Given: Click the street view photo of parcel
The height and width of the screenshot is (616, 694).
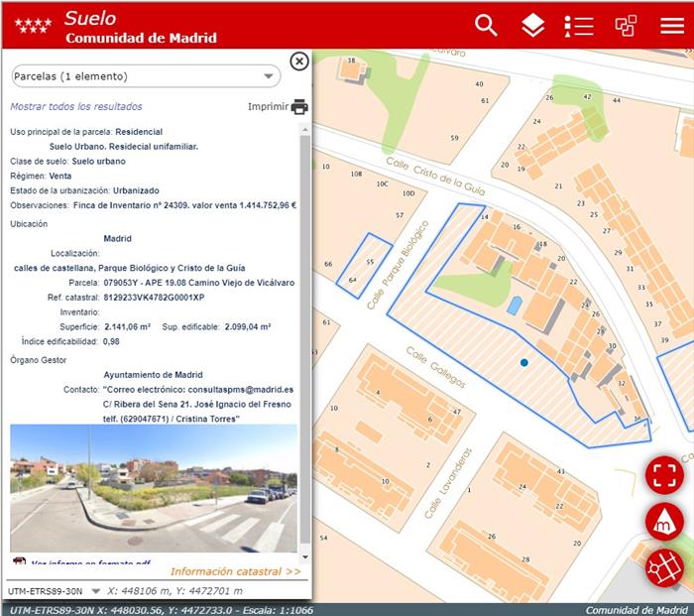Looking at the screenshot, I should (x=154, y=487).
